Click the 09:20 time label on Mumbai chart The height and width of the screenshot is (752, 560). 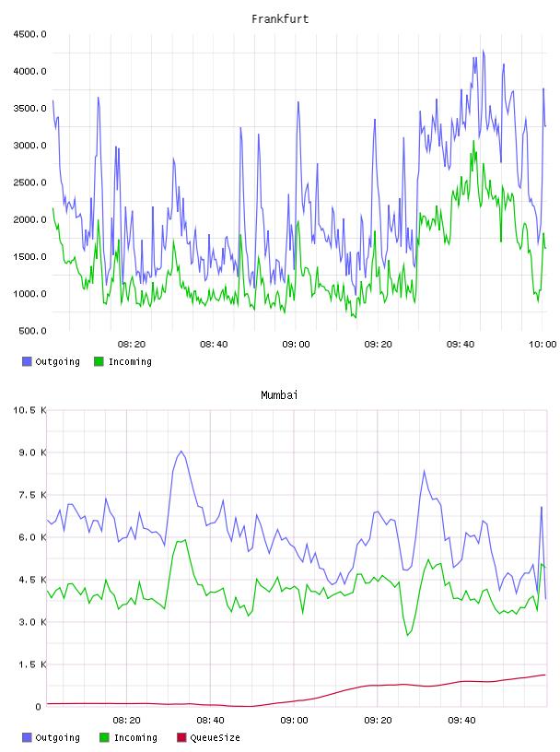point(378,721)
